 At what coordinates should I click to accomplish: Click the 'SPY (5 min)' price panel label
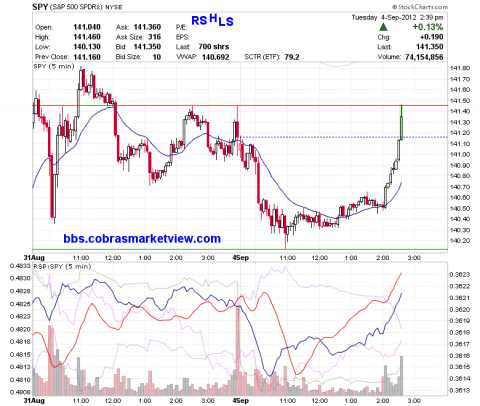pos(54,66)
